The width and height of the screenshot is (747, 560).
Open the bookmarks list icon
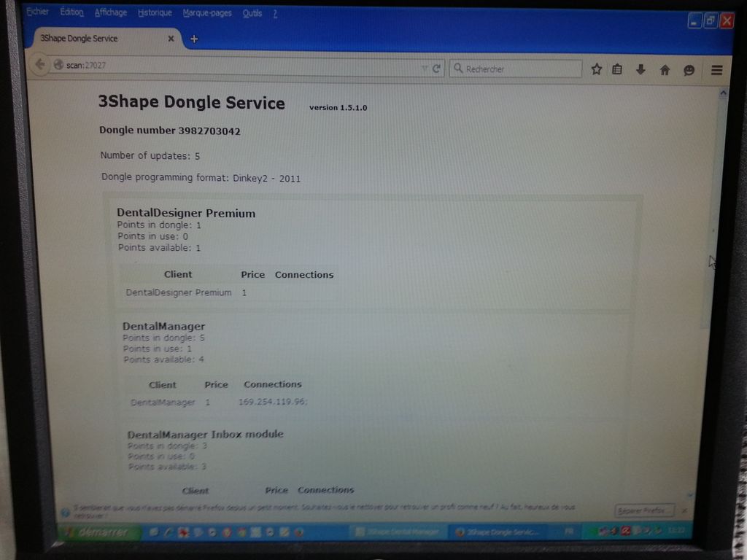pyautogui.click(x=617, y=69)
